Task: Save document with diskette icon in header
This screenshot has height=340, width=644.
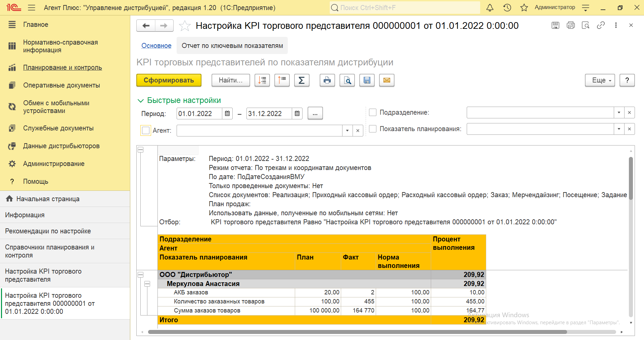Action: (555, 25)
